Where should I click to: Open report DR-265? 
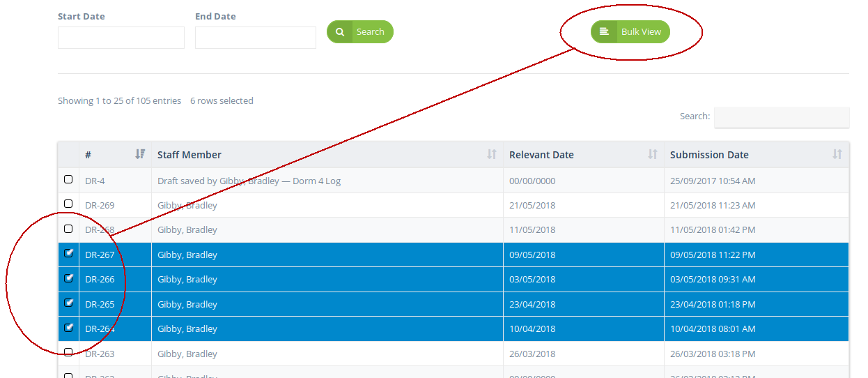(100, 305)
